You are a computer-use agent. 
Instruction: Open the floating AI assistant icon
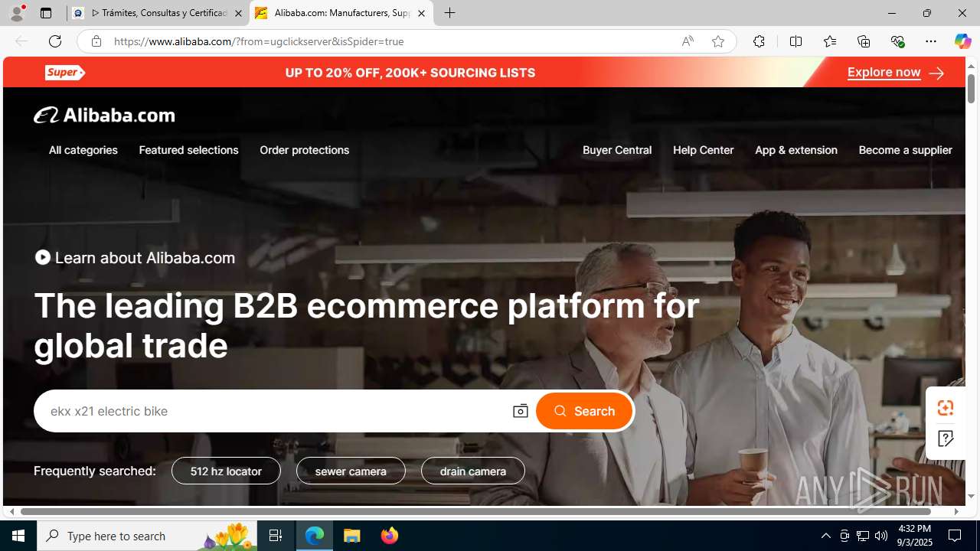946,408
